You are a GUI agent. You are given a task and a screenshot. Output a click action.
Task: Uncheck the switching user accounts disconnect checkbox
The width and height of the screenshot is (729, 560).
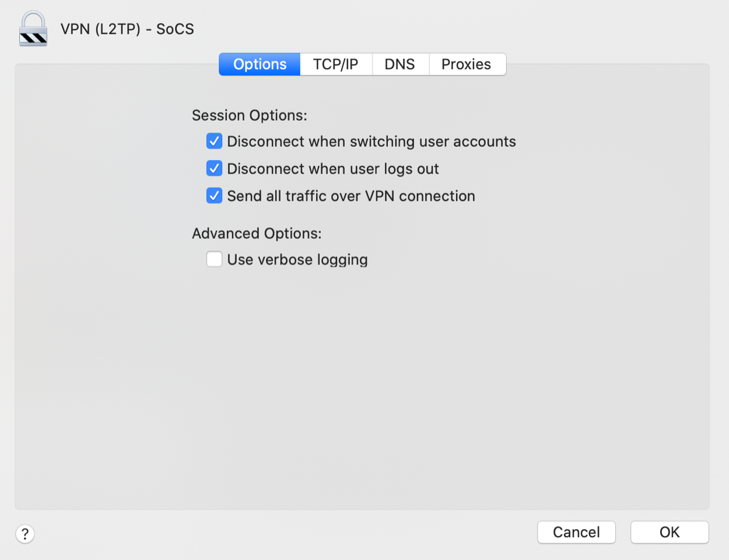tap(215, 142)
